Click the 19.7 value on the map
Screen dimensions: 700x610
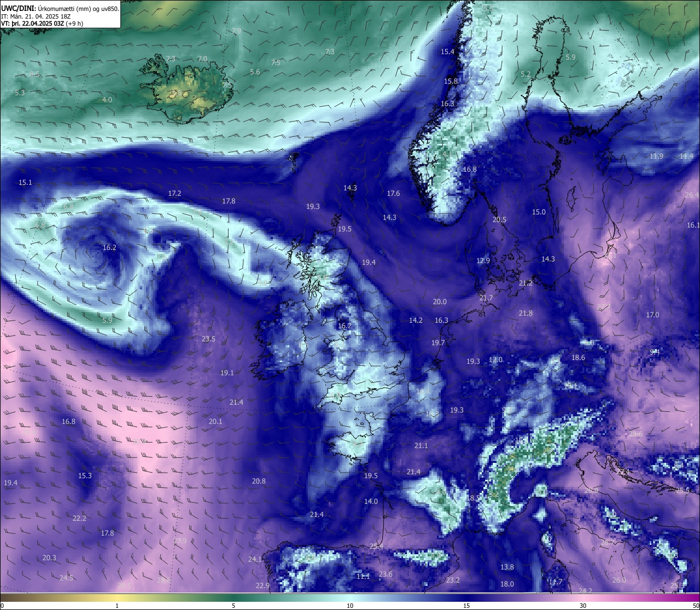pos(438,343)
